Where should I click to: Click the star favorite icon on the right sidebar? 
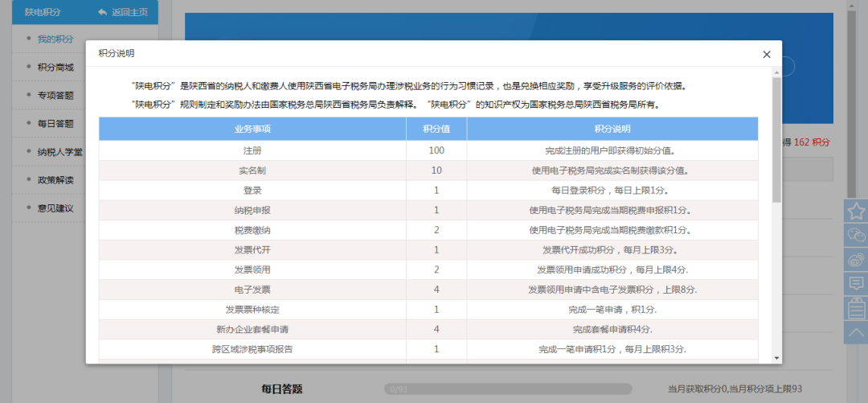856,211
